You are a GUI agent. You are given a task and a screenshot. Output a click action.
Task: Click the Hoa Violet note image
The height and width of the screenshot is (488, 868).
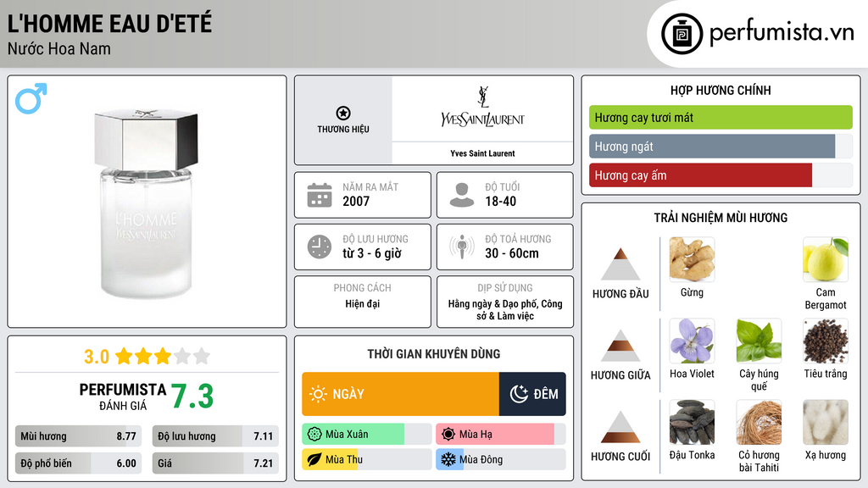692,341
